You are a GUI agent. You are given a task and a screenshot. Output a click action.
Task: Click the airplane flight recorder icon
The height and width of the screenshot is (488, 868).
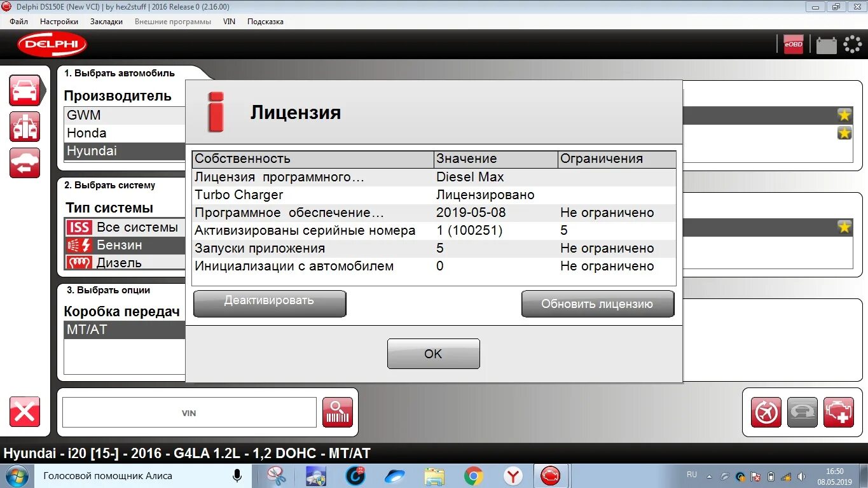pos(766,412)
